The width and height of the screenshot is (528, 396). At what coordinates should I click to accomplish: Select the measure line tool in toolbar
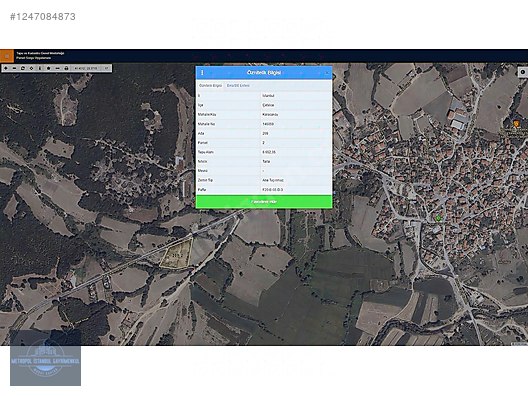(58, 68)
